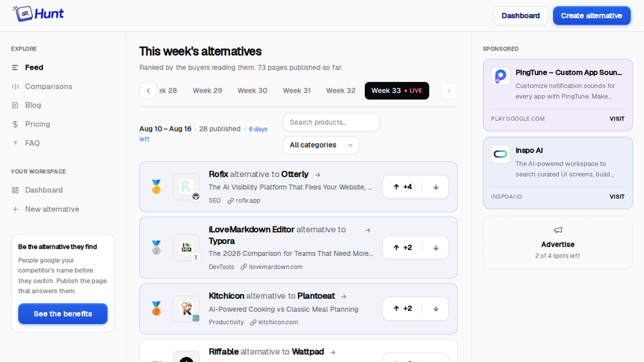Image resolution: width=644 pixels, height=362 pixels.
Task: Click the Kitchicon product logo
Action: point(186,308)
